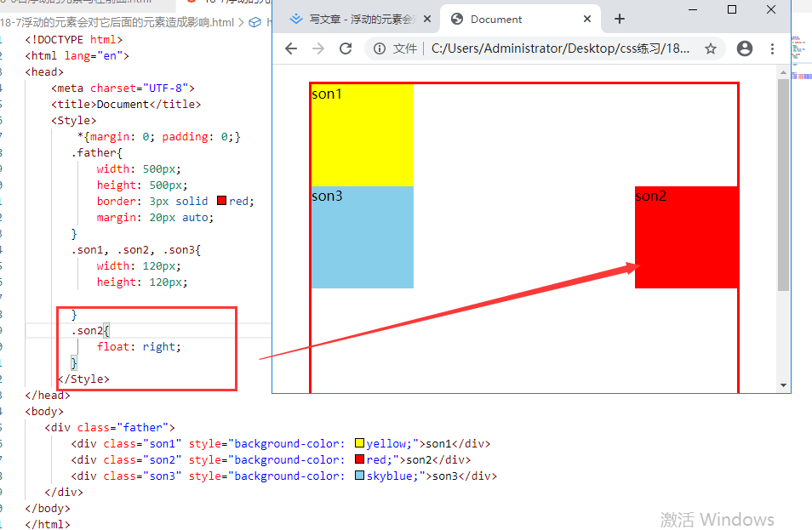Click '.father{' selector line
This screenshot has width=812, height=530.
point(97,152)
